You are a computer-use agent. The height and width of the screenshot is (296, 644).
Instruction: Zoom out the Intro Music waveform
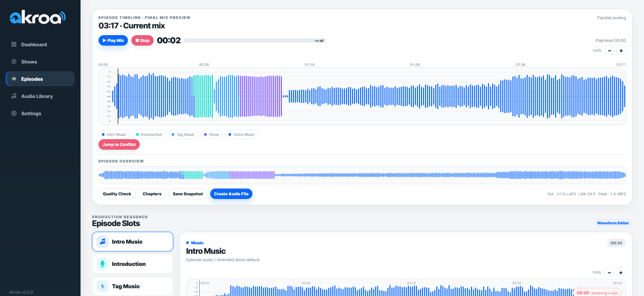(609, 272)
